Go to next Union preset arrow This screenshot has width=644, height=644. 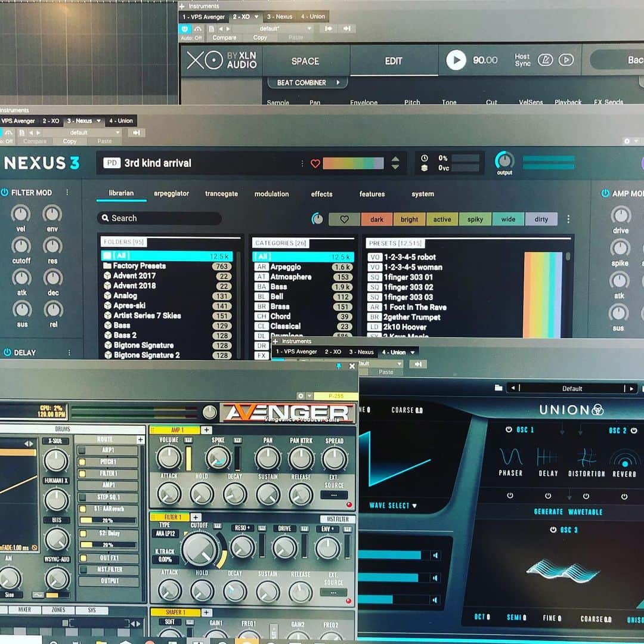pos(631,388)
